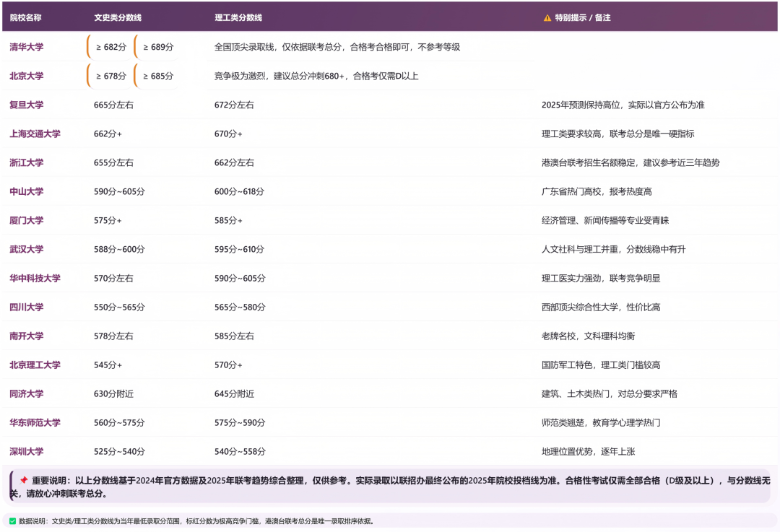Click 同济大学's 645分附近 score cell
The width and height of the screenshot is (780, 532).
click(235, 393)
